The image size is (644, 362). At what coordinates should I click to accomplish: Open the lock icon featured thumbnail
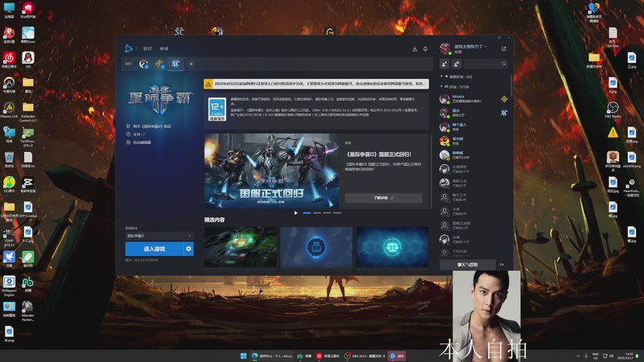[x=316, y=247]
